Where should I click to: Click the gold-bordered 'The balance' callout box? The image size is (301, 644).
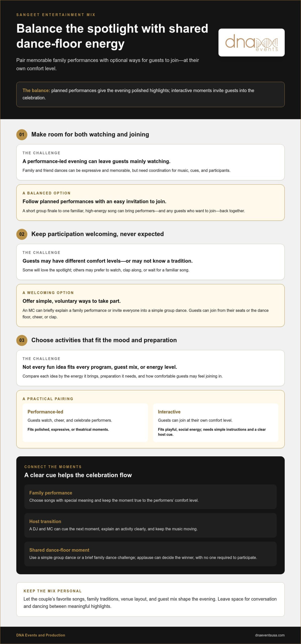[x=150, y=94]
